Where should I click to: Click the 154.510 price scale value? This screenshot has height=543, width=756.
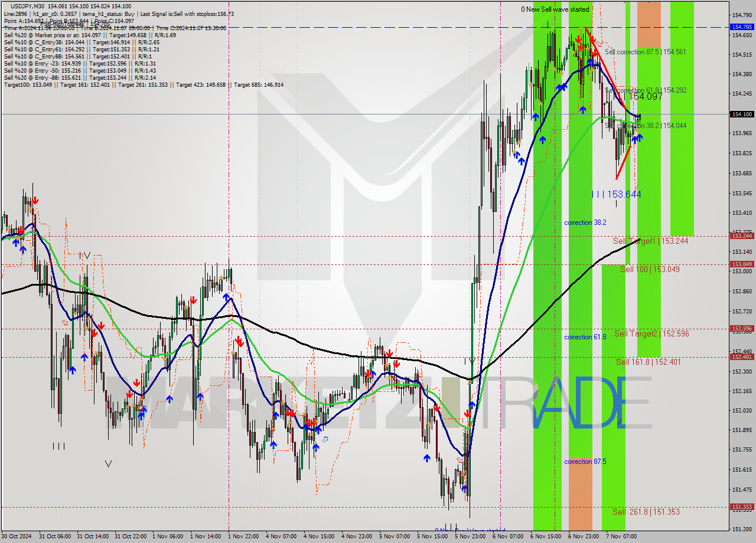(x=742, y=54)
